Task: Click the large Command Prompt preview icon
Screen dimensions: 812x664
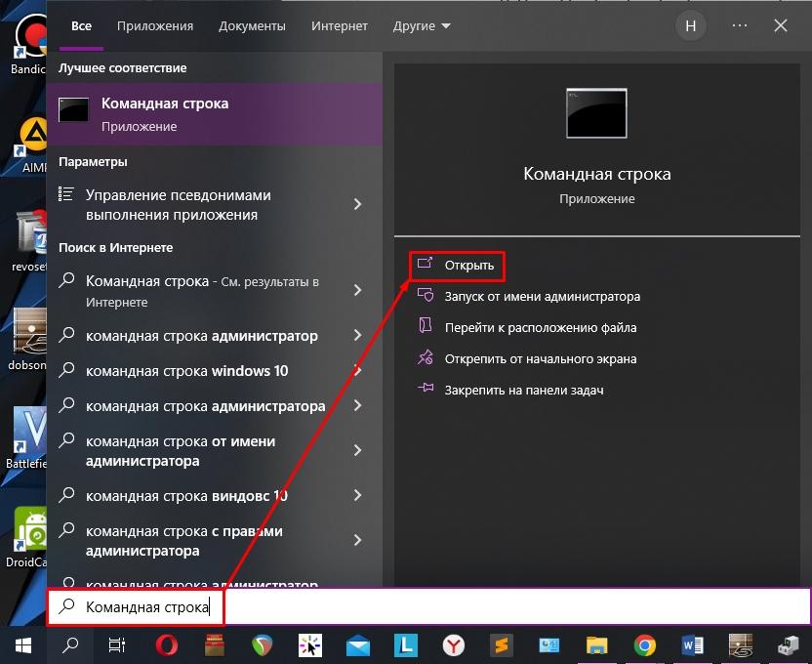Action: 596,113
